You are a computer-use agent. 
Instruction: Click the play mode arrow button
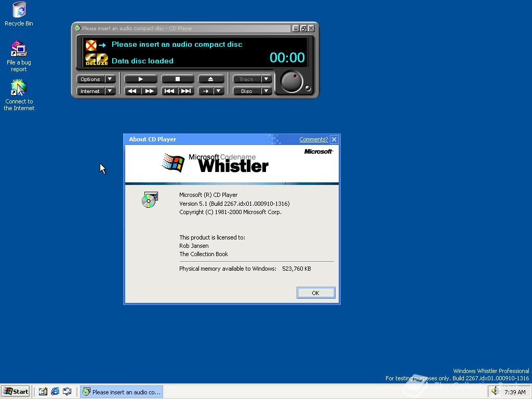click(206, 91)
